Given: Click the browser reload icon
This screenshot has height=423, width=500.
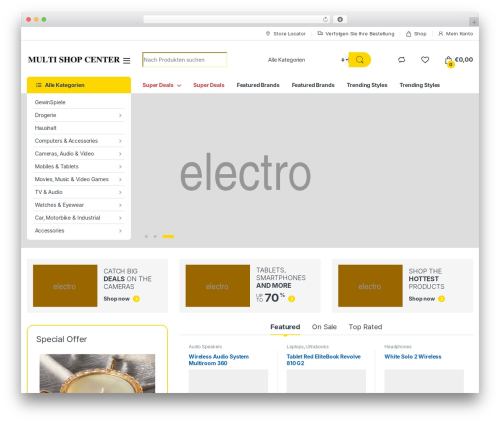Looking at the screenshot, I should pos(325,19).
